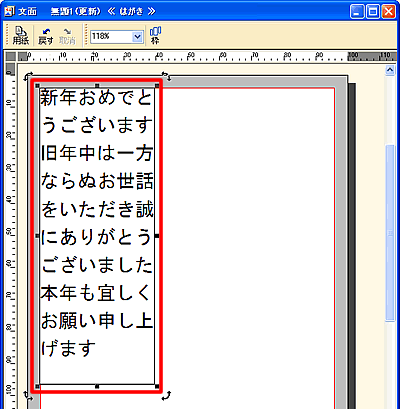
Task: Click the top-right rotate handle of the frame
Action: [166, 76]
